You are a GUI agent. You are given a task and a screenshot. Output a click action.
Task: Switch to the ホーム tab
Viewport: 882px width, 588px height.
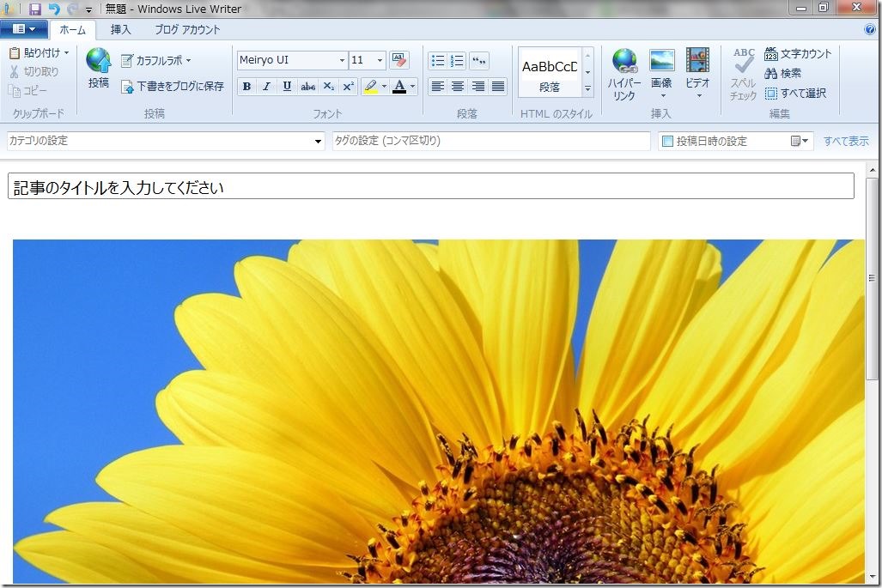[72, 30]
